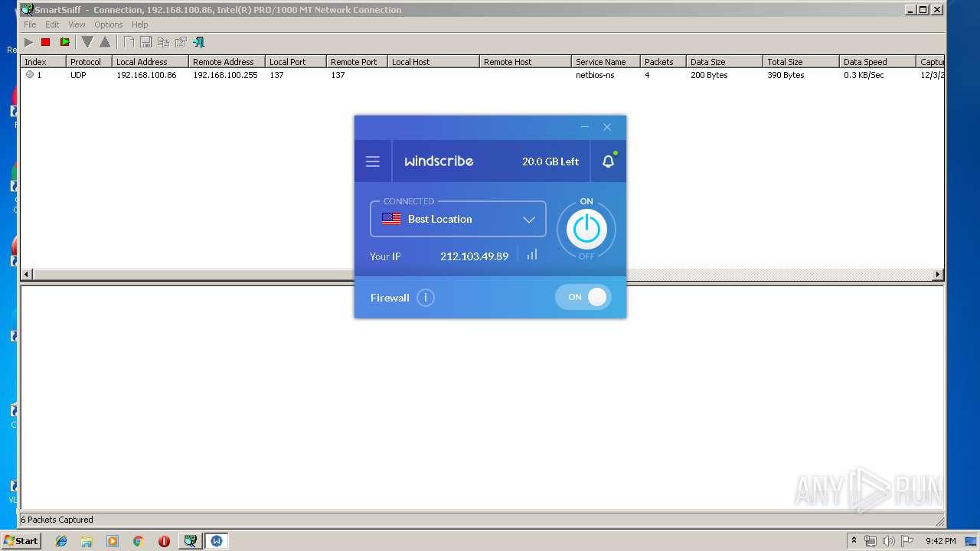The height and width of the screenshot is (551, 980).
Task: Turn off the Firewall switch
Action: click(x=583, y=297)
